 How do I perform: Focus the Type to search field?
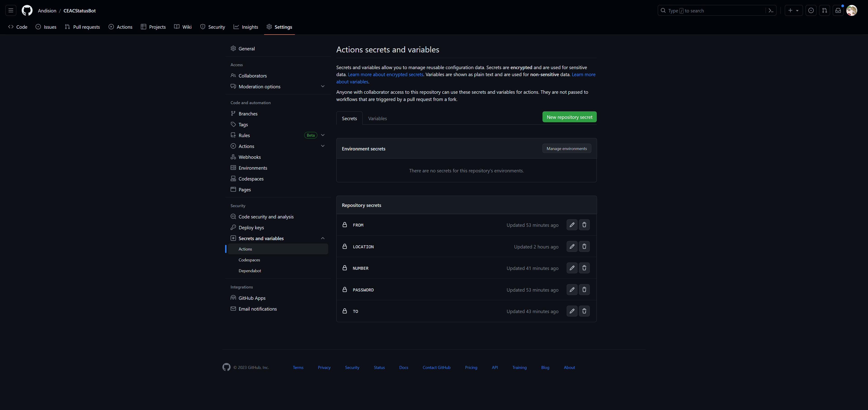[x=711, y=10]
